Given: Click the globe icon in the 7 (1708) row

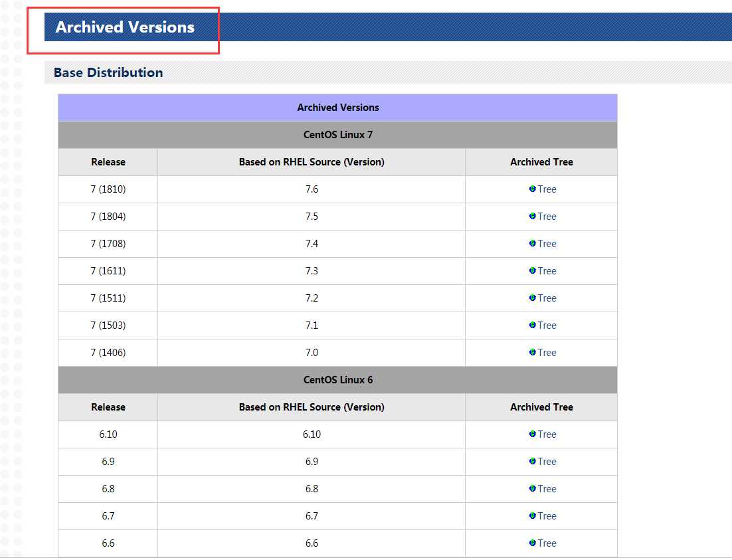Looking at the screenshot, I should point(532,243).
